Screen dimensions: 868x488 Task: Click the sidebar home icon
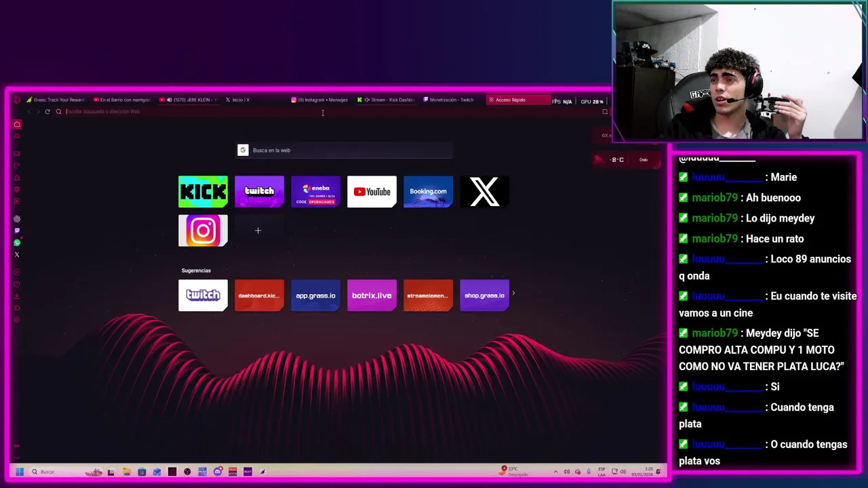click(x=17, y=124)
